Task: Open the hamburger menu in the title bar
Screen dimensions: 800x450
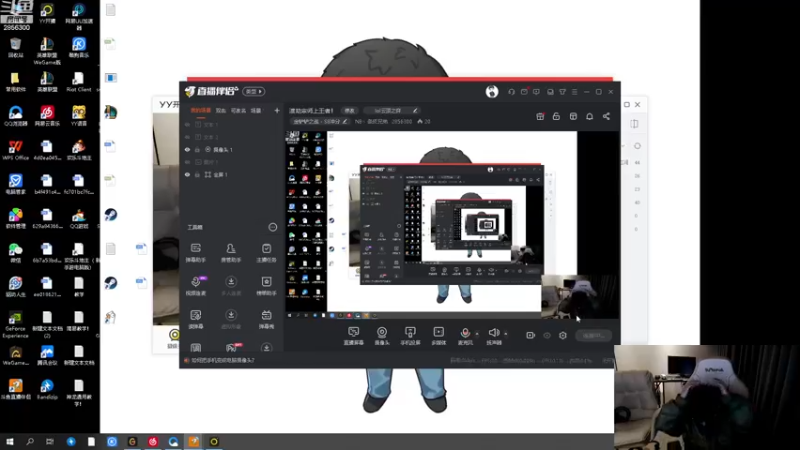Action: pos(574,92)
